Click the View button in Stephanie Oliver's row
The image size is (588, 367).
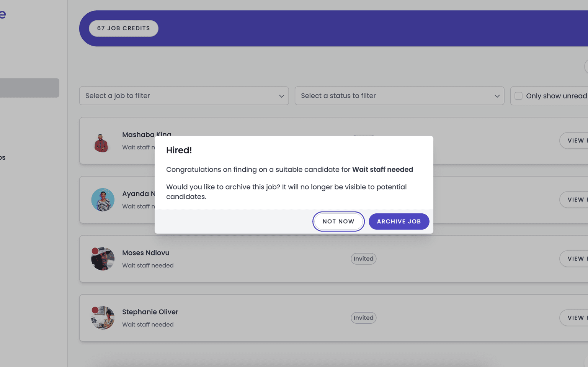[x=574, y=318]
